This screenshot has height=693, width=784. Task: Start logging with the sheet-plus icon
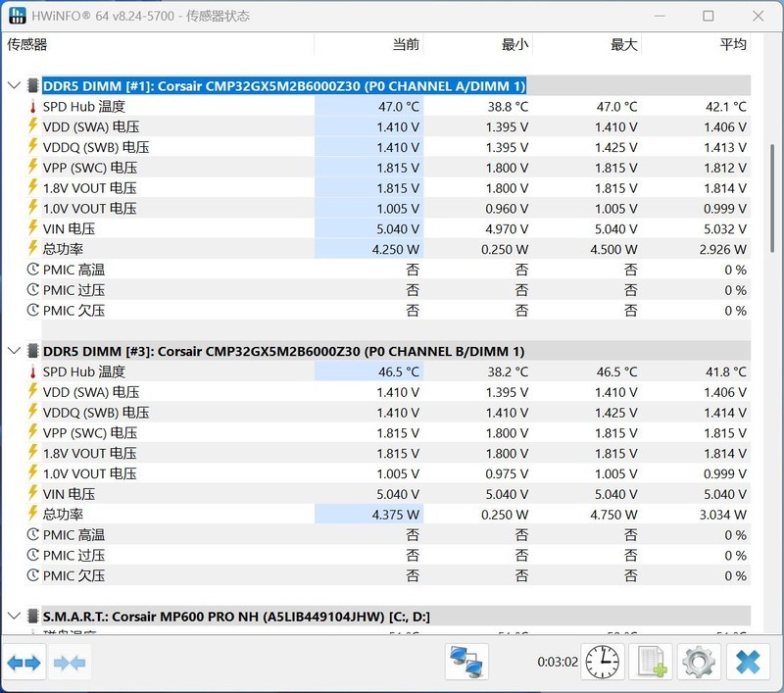point(651,663)
